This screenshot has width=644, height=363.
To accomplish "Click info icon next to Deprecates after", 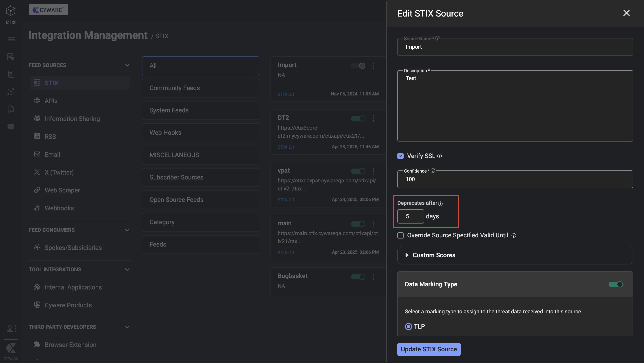I will [x=441, y=203].
